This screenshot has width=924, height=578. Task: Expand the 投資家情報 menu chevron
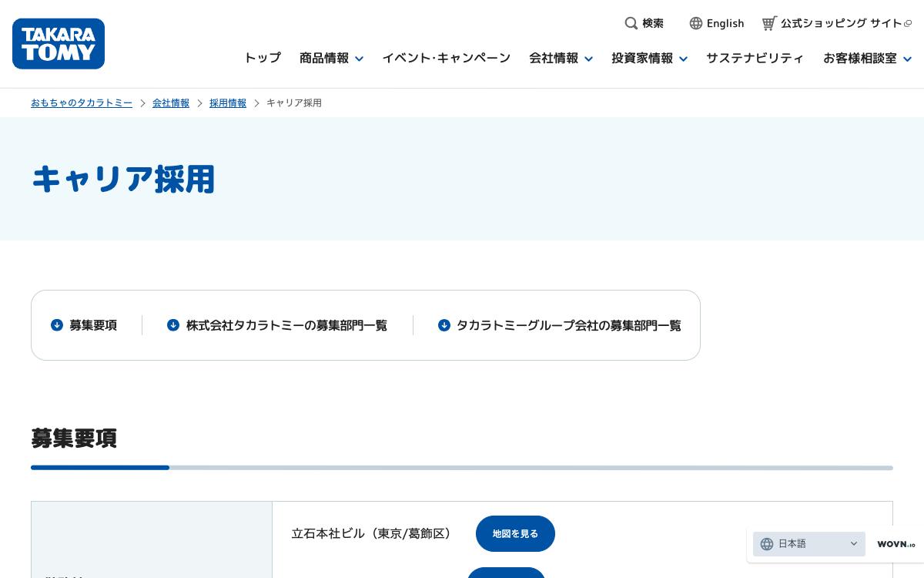(683, 59)
